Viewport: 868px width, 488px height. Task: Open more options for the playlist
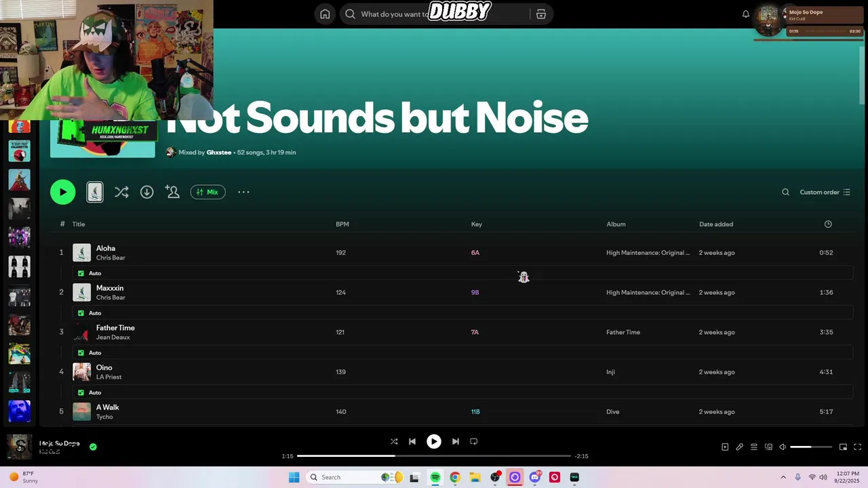pyautogui.click(x=243, y=192)
